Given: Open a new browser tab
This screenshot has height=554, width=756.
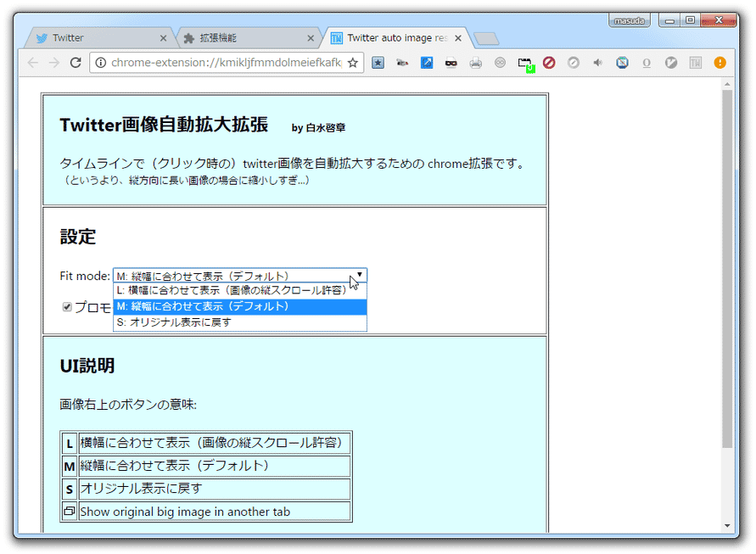Looking at the screenshot, I should tap(486, 38).
